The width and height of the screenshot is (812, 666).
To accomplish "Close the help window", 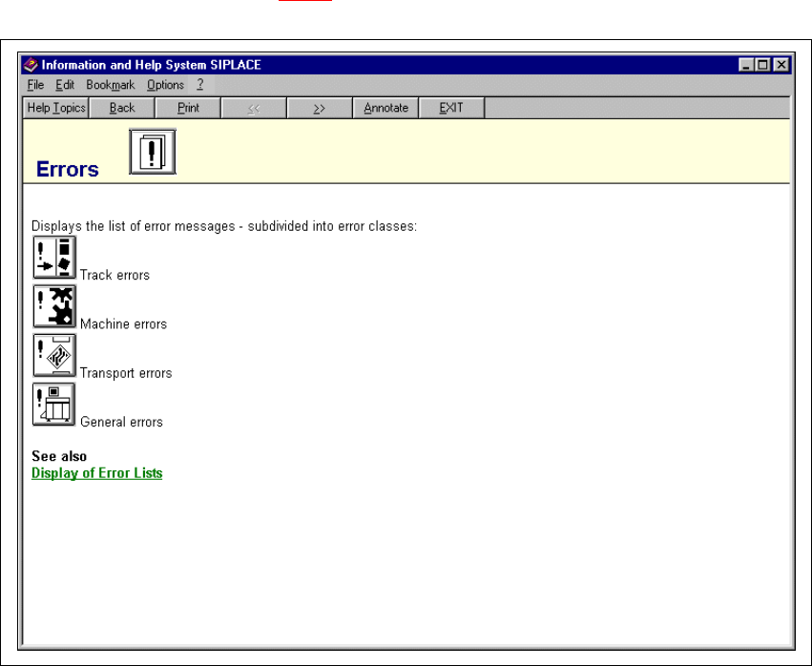I will point(781,65).
